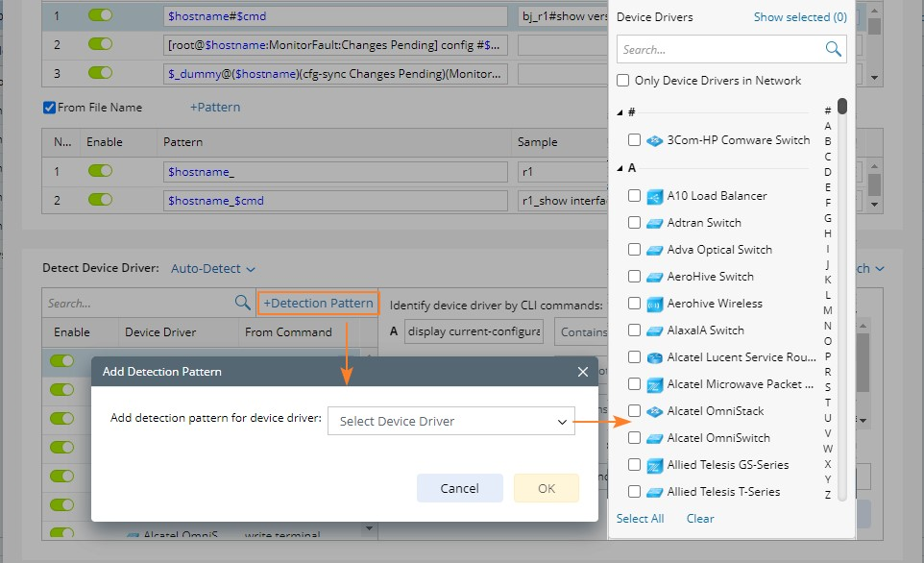Uncheck the From File Name checkbox
924x563 pixels.
pyautogui.click(x=50, y=108)
